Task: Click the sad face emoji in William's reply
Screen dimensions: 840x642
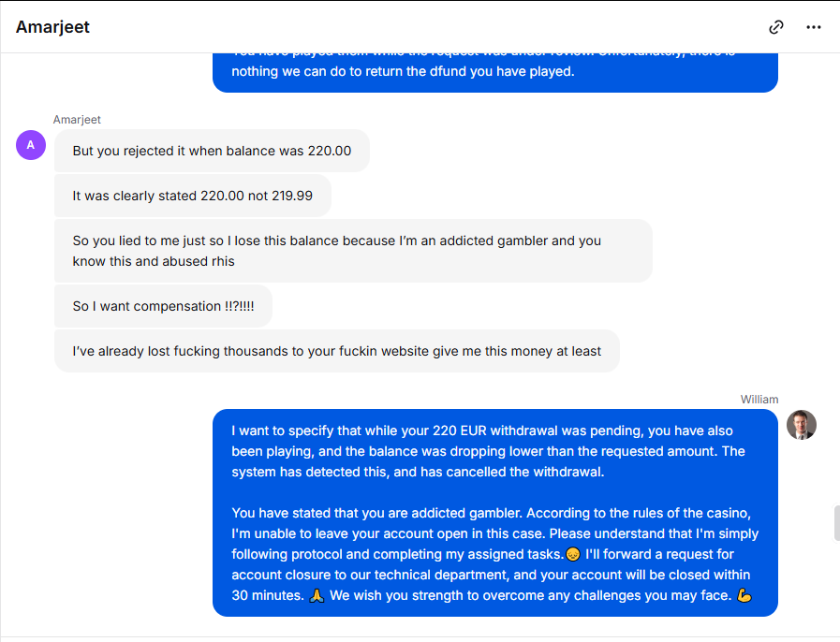Action: 573,554
